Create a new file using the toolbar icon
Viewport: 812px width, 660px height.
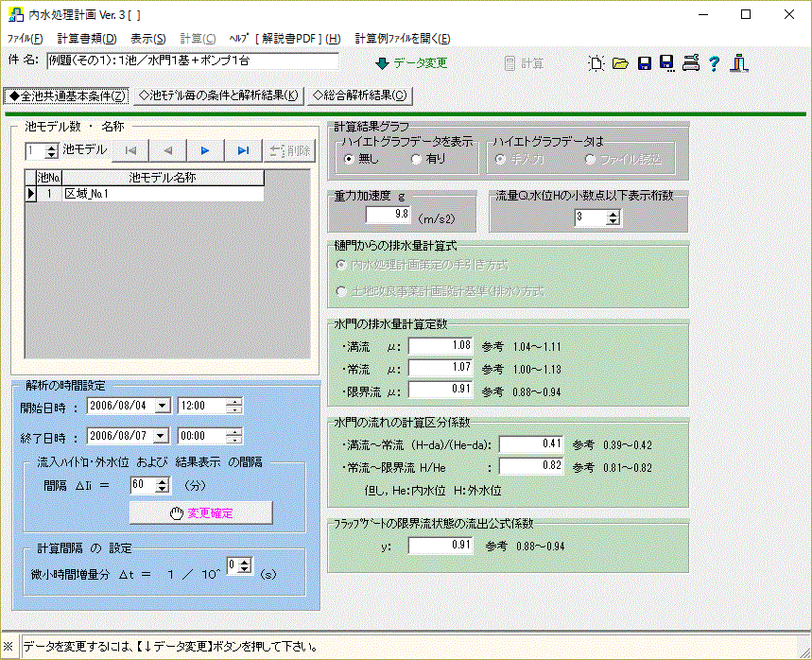[x=596, y=62]
